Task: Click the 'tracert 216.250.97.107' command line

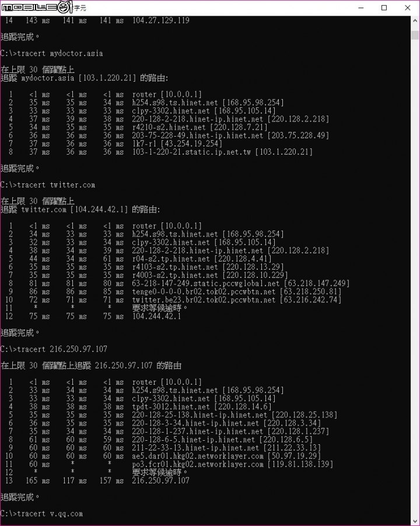Action: tap(54, 349)
